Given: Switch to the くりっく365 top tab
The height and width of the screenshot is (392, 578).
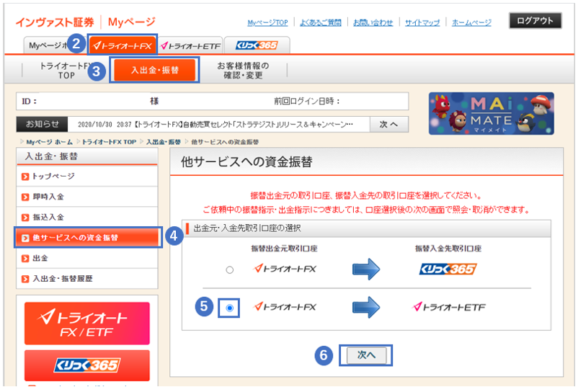Looking at the screenshot, I should pyautogui.click(x=257, y=45).
